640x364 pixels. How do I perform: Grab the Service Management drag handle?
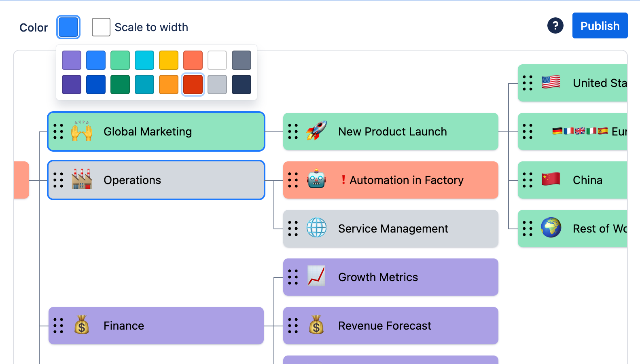tap(293, 229)
